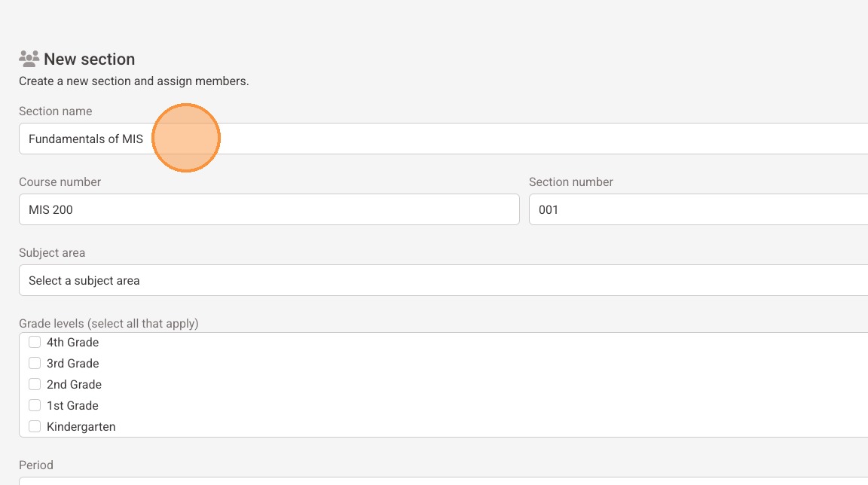Tick the 3rd Grade checkbox

click(x=35, y=363)
